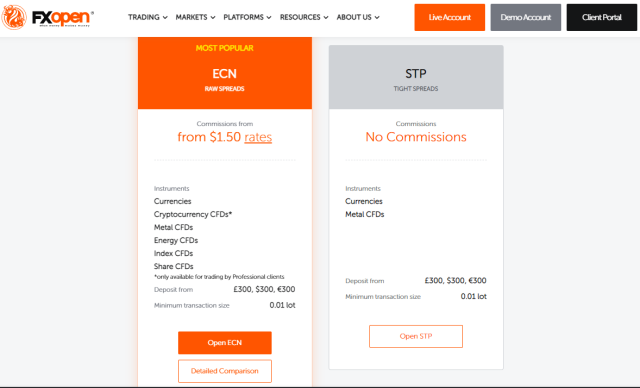Select the Live Account button
Image resolution: width=640 pixels, height=388 pixels.
(449, 18)
